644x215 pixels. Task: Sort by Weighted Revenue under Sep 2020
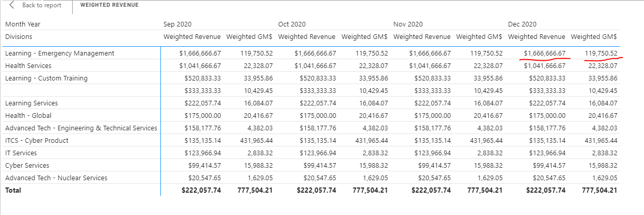point(192,37)
